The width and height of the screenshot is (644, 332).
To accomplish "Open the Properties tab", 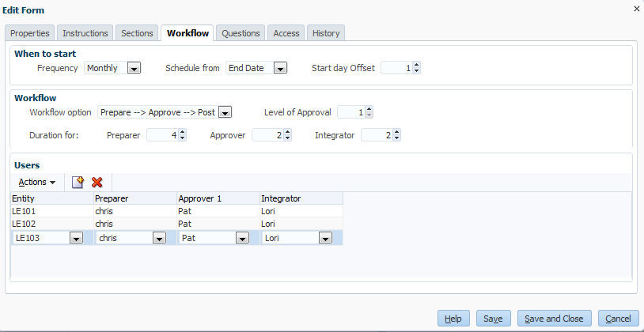I will [31, 33].
